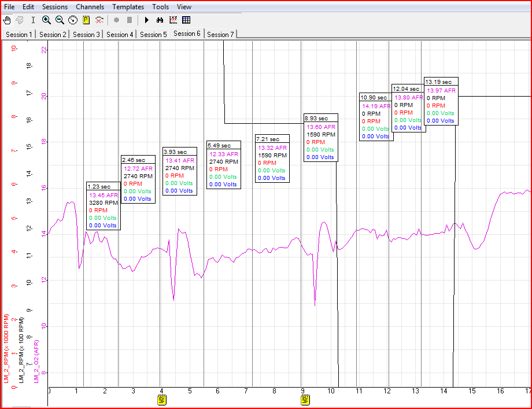Open the File menu
532x409 pixels.
click(9, 7)
